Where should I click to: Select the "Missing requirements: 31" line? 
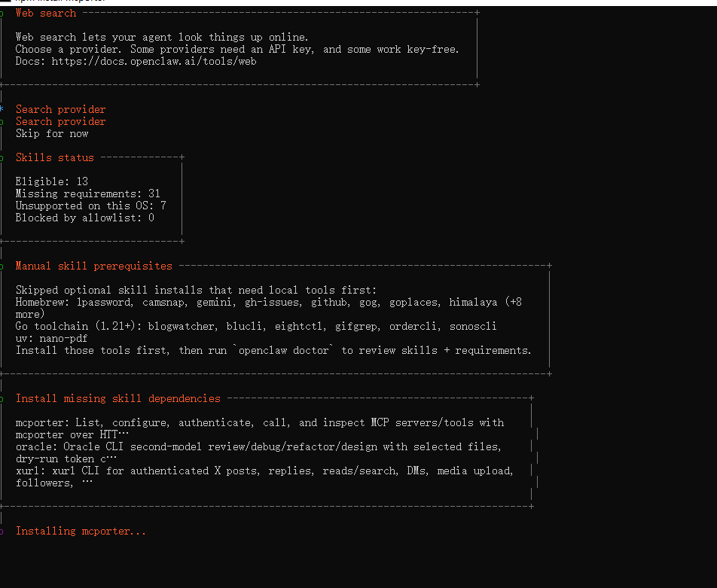(88, 193)
